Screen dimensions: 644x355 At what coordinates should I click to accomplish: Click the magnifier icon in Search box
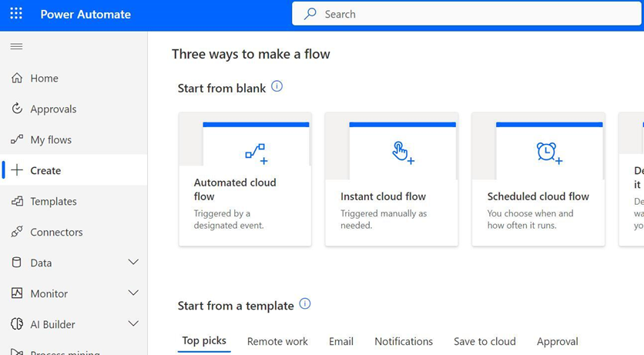pyautogui.click(x=310, y=14)
